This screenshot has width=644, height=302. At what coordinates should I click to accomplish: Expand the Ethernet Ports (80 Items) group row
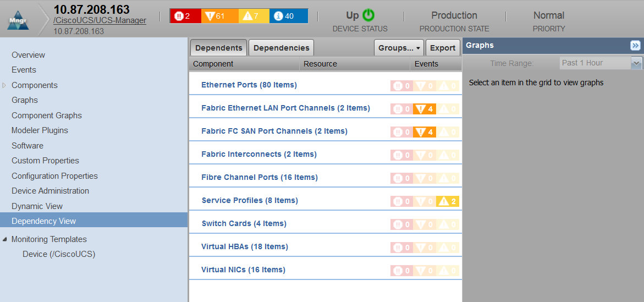249,85
